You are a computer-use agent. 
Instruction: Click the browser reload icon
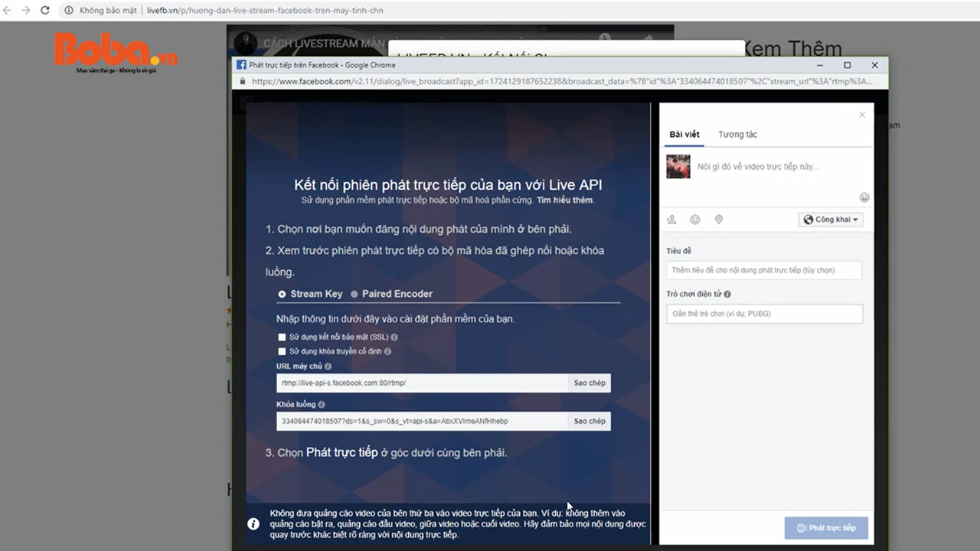tap(44, 11)
